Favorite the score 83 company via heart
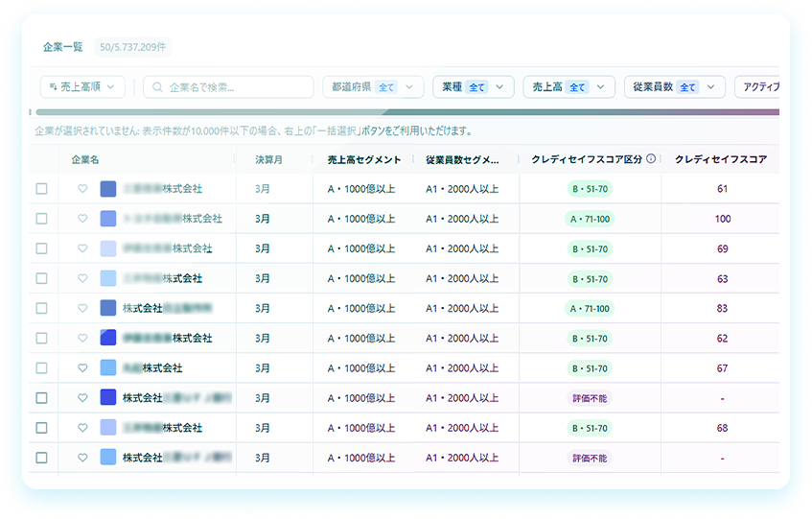This screenshot has height=519, width=812. click(82, 308)
